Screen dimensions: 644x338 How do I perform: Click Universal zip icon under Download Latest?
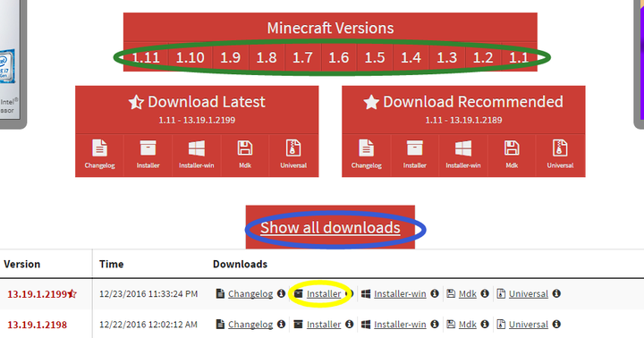click(293, 148)
